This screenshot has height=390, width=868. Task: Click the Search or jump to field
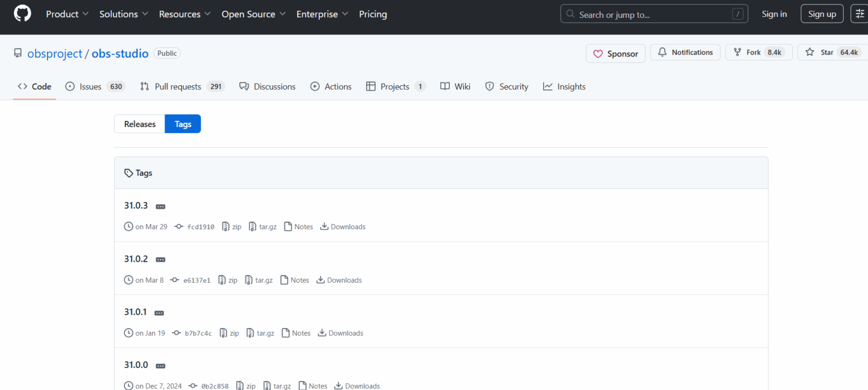click(654, 14)
